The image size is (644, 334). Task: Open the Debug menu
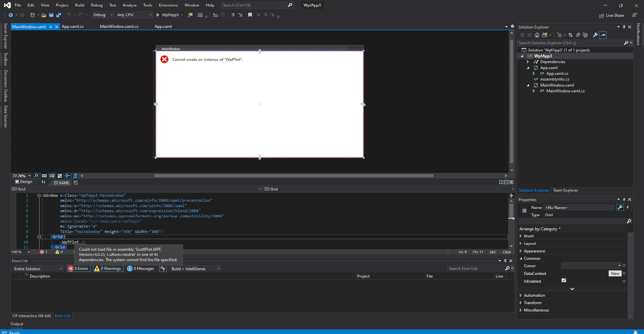97,5
